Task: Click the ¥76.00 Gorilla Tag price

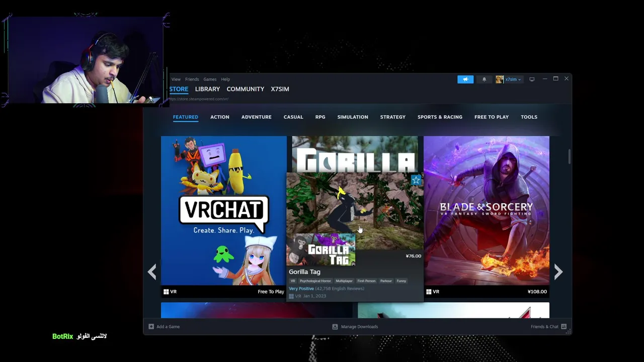Action: point(413,256)
